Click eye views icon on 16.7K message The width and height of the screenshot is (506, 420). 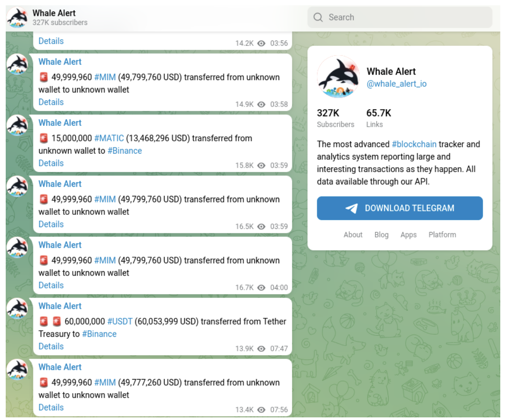[261, 287]
